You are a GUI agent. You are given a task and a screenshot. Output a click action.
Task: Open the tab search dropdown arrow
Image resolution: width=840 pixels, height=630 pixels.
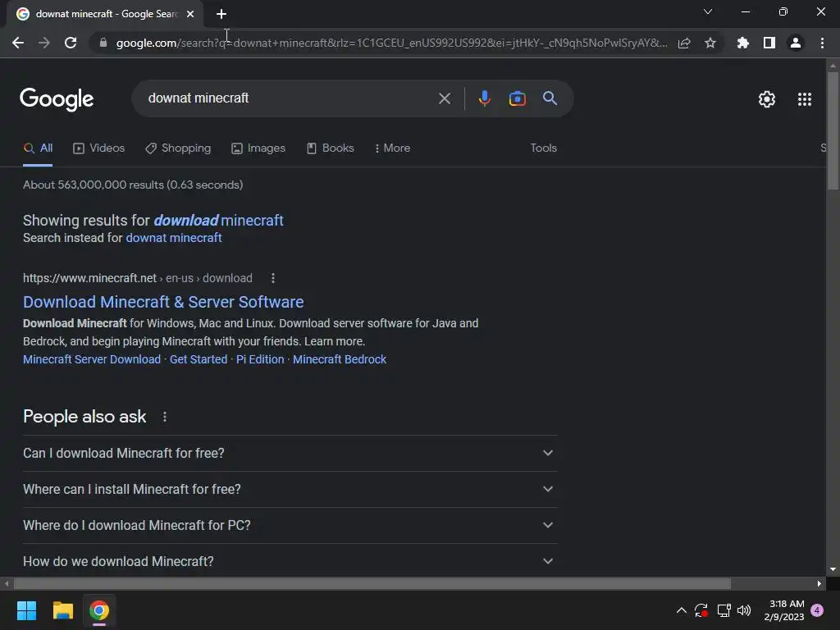708,11
